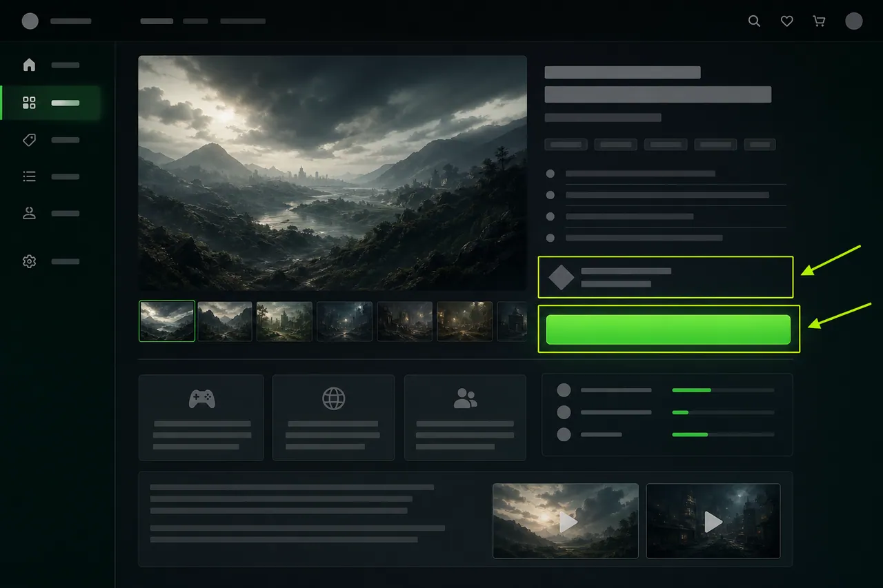Select the dark blue-lit night thumbnail
This screenshot has width=883, height=588.
click(x=345, y=321)
